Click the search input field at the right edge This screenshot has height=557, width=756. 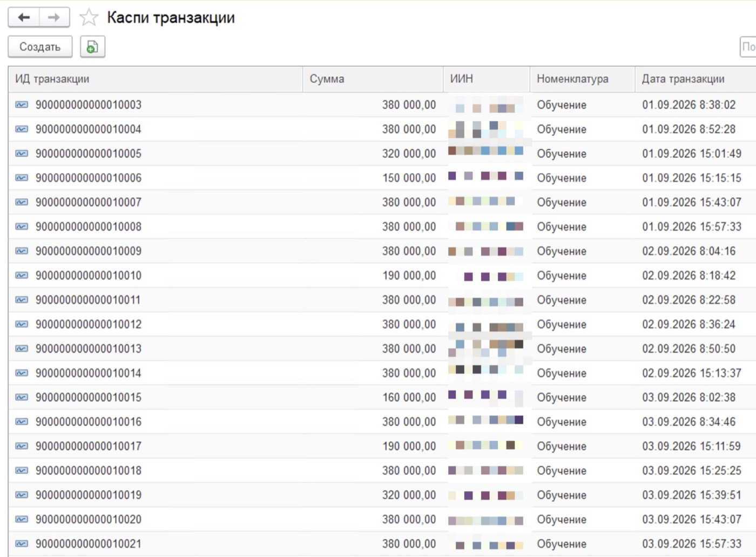pyautogui.click(x=748, y=47)
